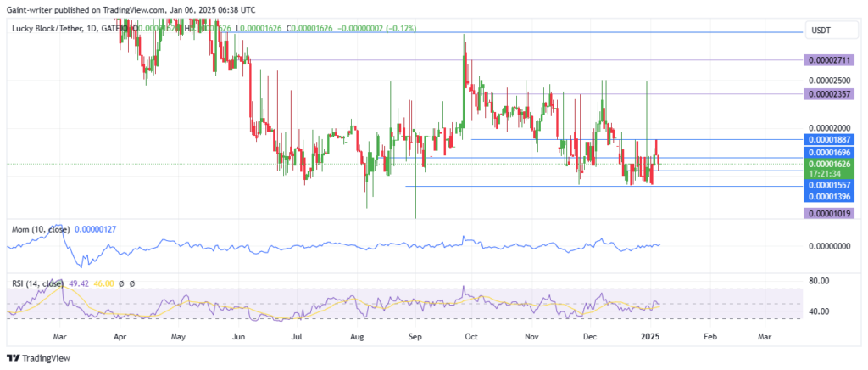Select the 0.00002500 axis value
868x370 pixels.
point(828,81)
